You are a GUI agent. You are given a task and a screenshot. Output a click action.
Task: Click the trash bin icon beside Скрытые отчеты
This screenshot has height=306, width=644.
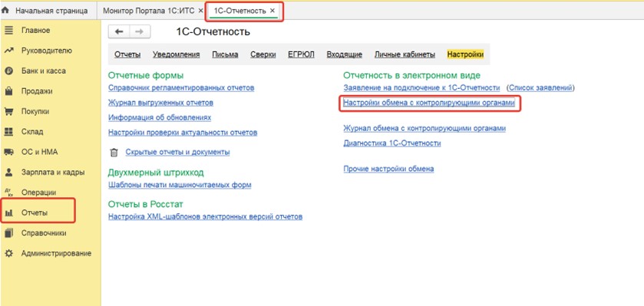coord(114,153)
